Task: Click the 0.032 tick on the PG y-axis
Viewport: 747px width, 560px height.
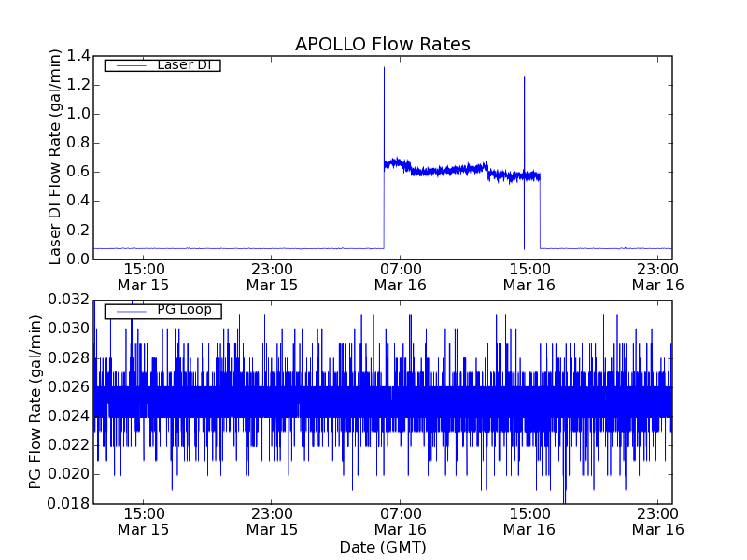Action: click(71, 300)
